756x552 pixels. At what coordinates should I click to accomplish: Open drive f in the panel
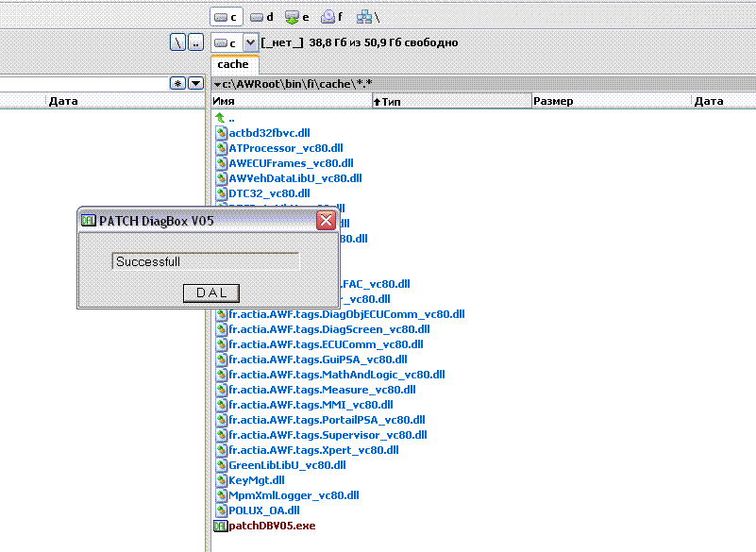pos(333,17)
